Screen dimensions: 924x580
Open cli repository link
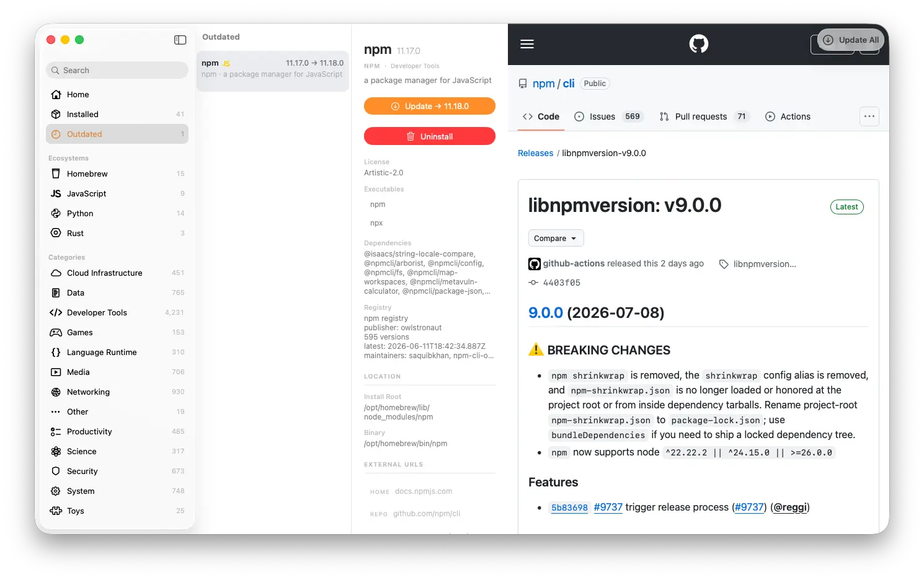(569, 84)
